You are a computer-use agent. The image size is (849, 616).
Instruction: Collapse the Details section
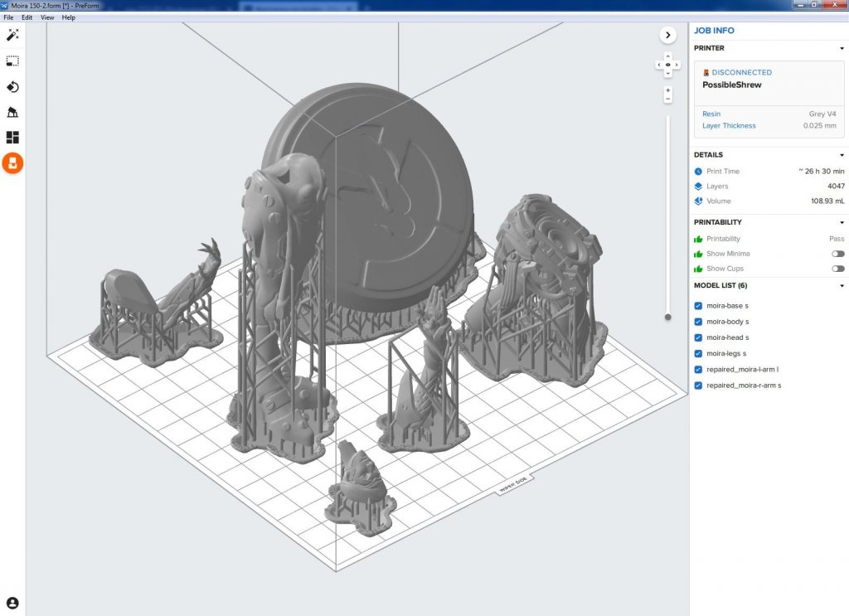click(x=842, y=155)
